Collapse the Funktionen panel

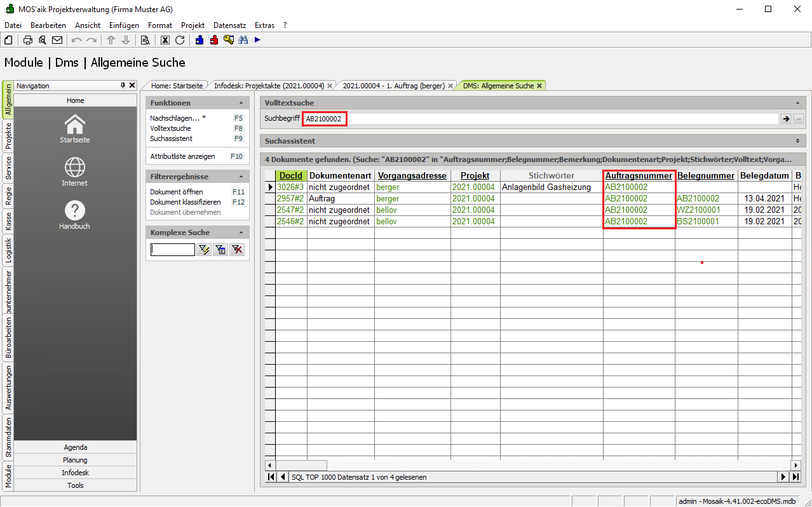click(x=241, y=103)
